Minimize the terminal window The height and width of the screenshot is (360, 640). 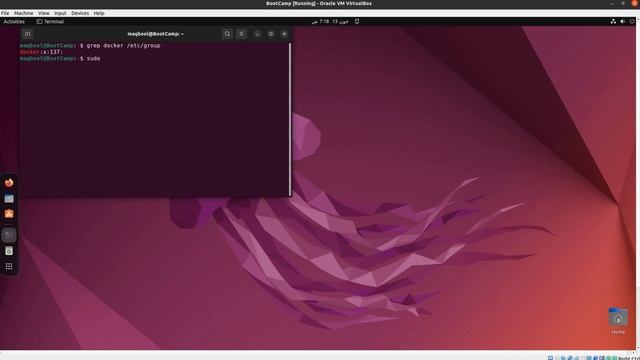click(x=257, y=34)
